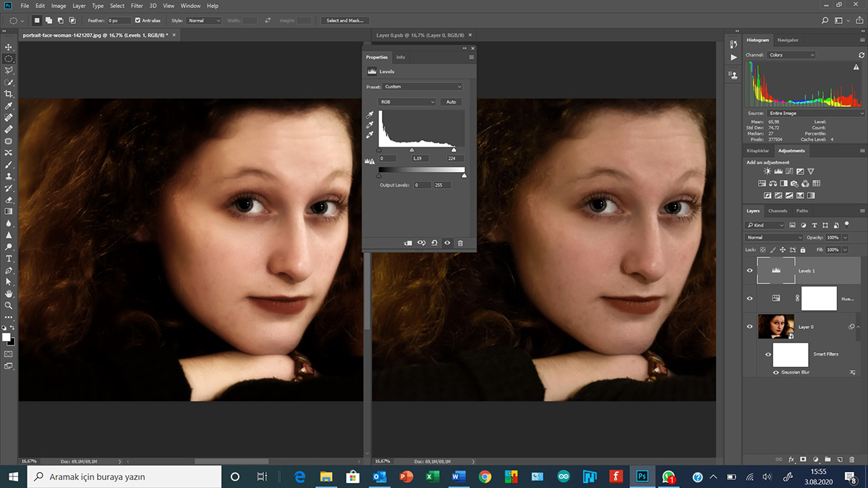The image size is (868, 488).
Task: Toggle the Anti-alias checkbox
Action: pyautogui.click(x=138, y=20)
